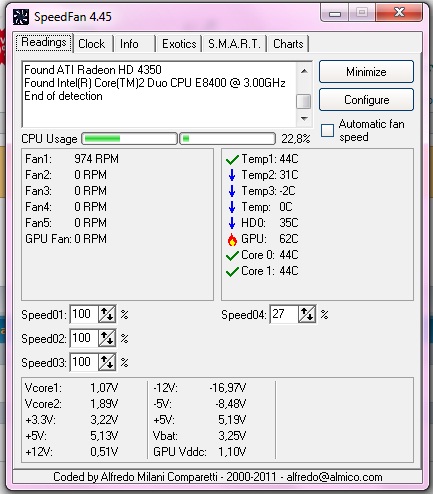
Task: Click the Speed04 value field showing 27
Action: point(284,314)
